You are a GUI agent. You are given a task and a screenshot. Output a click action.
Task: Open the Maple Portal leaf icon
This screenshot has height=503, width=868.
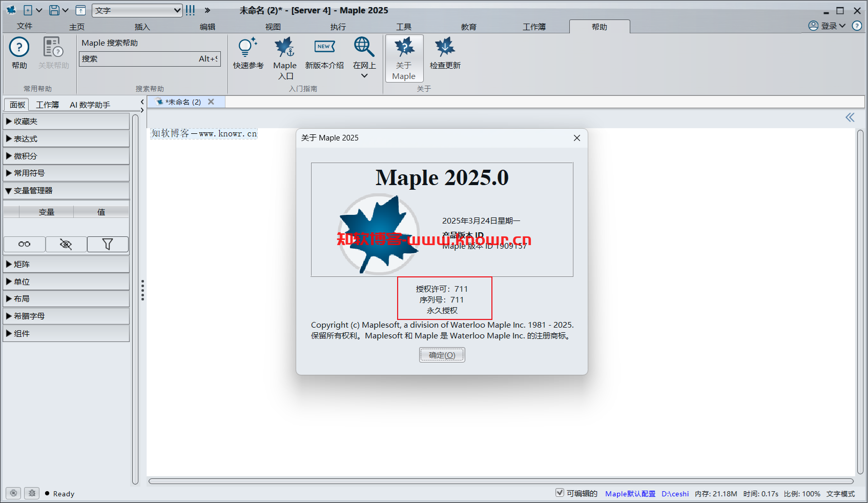pyautogui.click(x=284, y=48)
